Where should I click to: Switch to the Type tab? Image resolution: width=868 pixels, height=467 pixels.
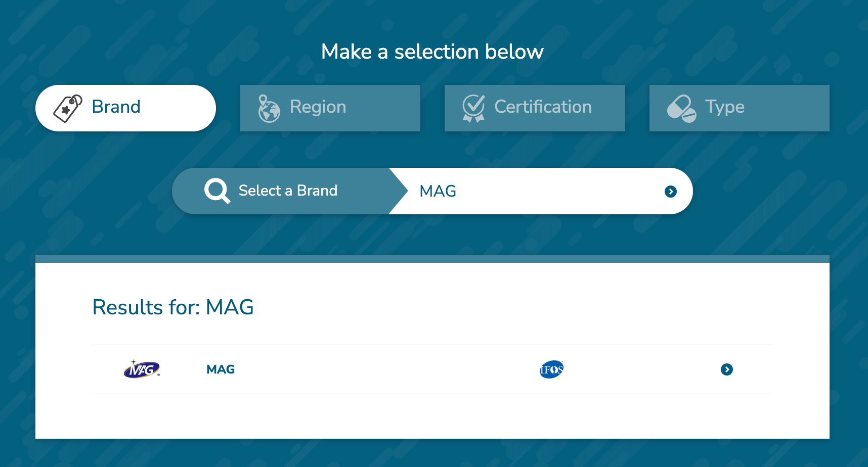[740, 108]
